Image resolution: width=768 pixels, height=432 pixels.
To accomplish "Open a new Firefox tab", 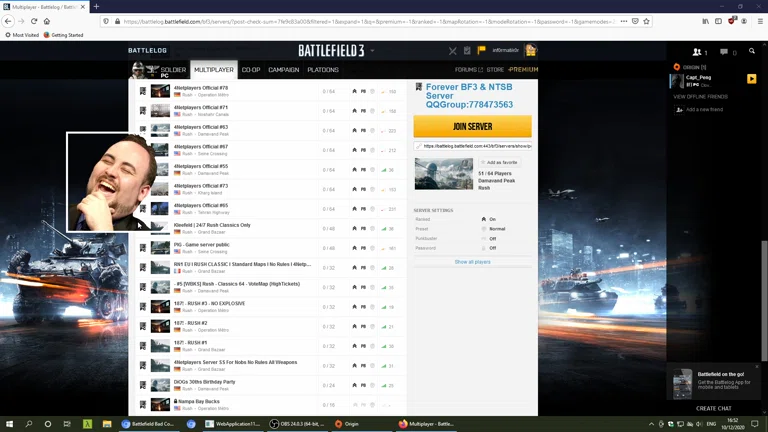I will 96,6.
